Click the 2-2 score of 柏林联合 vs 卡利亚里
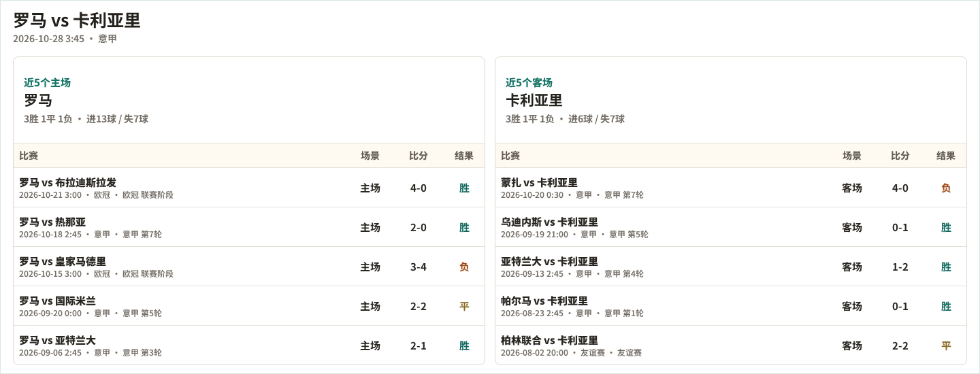Screen dimensions: 980x374 (900, 345)
